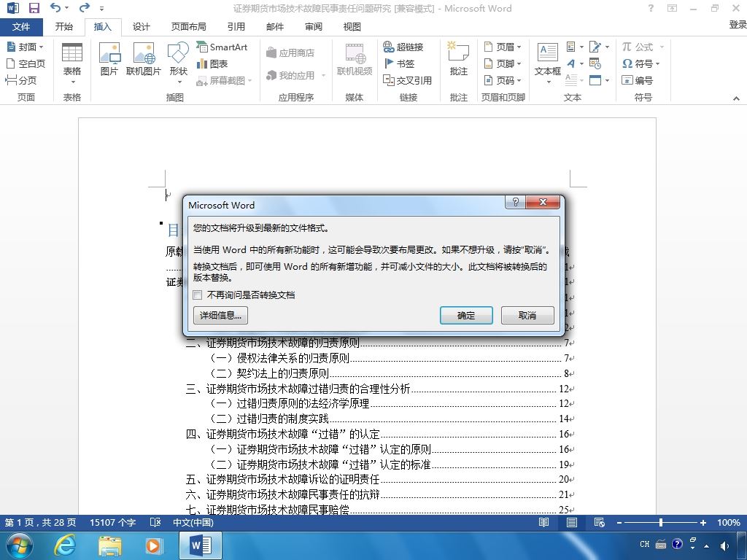Redo the last action
The height and width of the screenshot is (560, 747).
(85, 8)
